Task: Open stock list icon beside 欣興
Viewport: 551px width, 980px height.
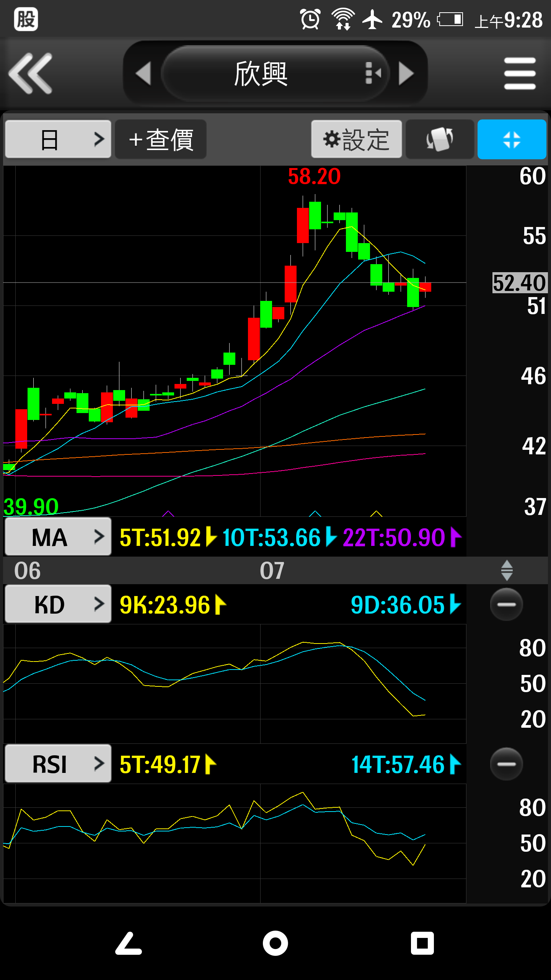Action: [373, 73]
